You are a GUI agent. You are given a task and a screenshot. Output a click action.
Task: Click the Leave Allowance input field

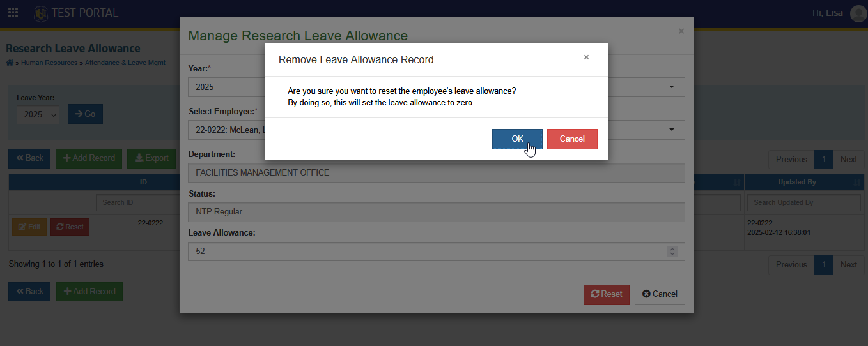coord(437,252)
